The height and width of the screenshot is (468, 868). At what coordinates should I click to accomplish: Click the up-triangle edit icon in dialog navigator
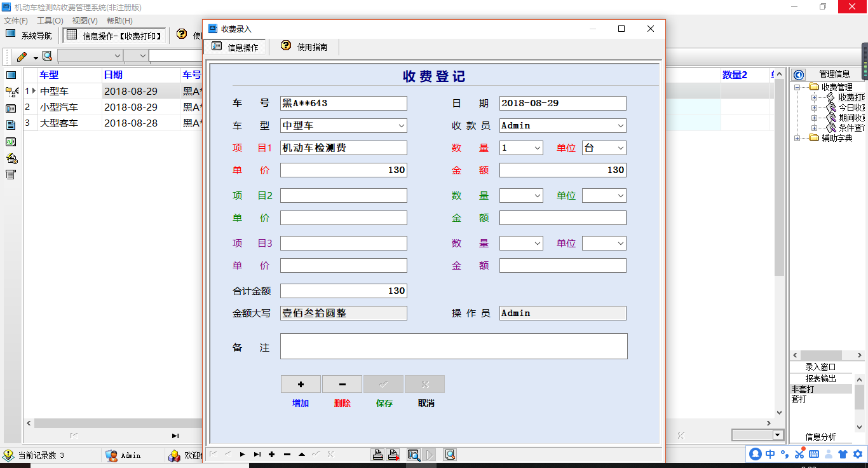coord(301,454)
